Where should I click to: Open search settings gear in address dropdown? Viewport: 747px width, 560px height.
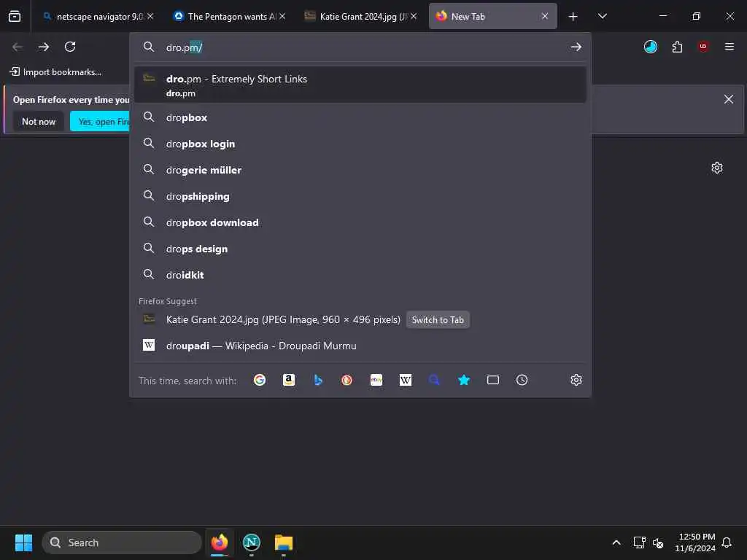pos(576,380)
